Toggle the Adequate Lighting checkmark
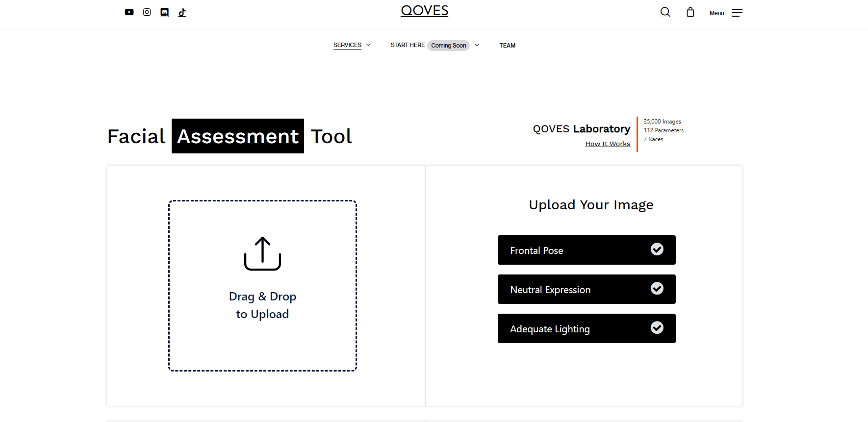This screenshot has width=868, height=422. 657,328
